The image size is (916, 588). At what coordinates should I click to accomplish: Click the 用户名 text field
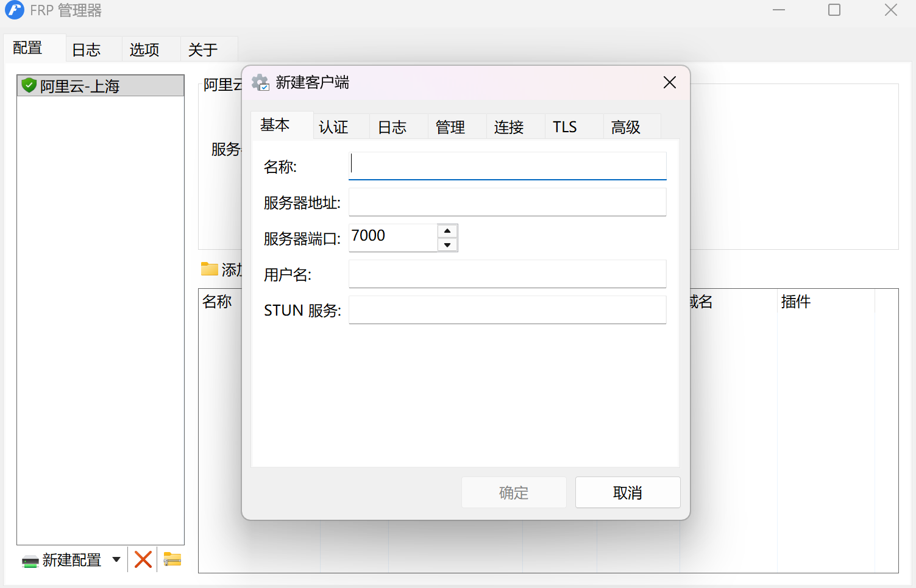(x=507, y=274)
